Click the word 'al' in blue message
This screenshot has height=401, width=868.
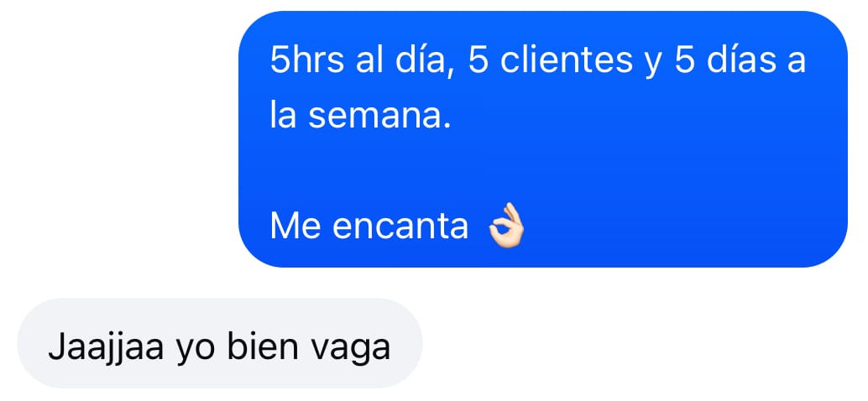pyautogui.click(x=369, y=60)
